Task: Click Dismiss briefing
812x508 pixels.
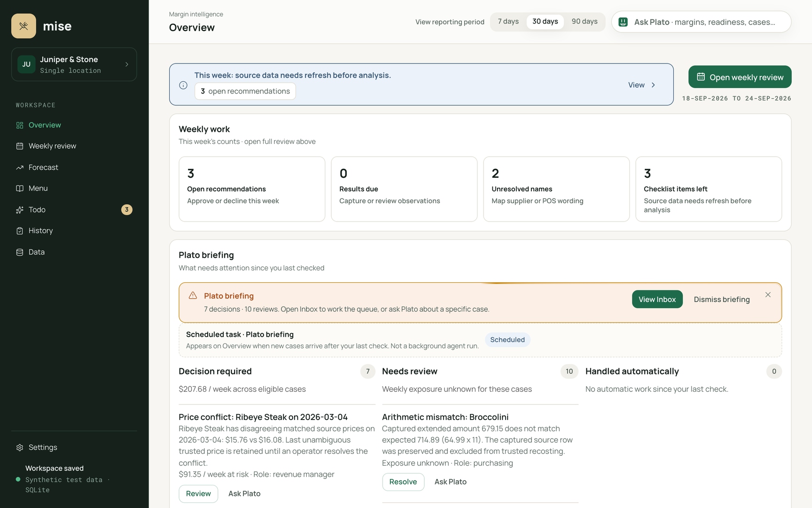Action: [x=722, y=300]
